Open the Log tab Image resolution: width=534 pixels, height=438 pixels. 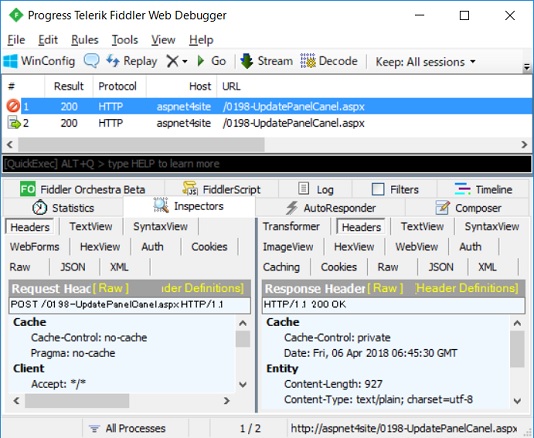click(x=316, y=189)
